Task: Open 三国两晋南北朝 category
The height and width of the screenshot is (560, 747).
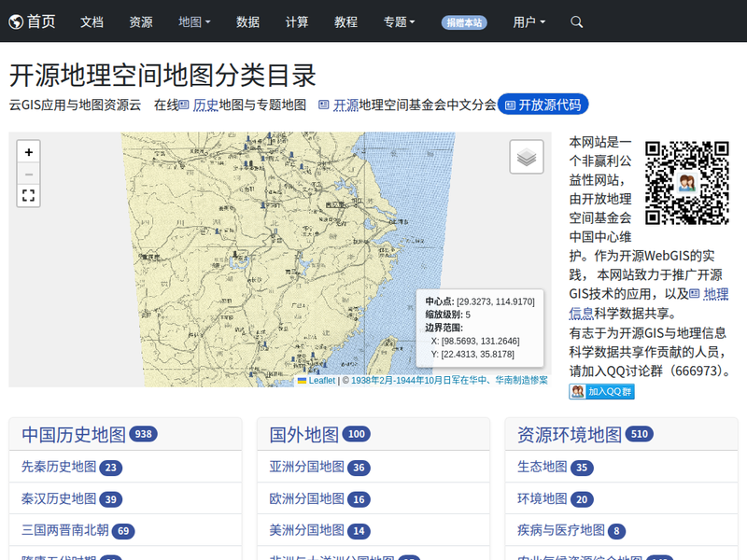Action: (65, 530)
